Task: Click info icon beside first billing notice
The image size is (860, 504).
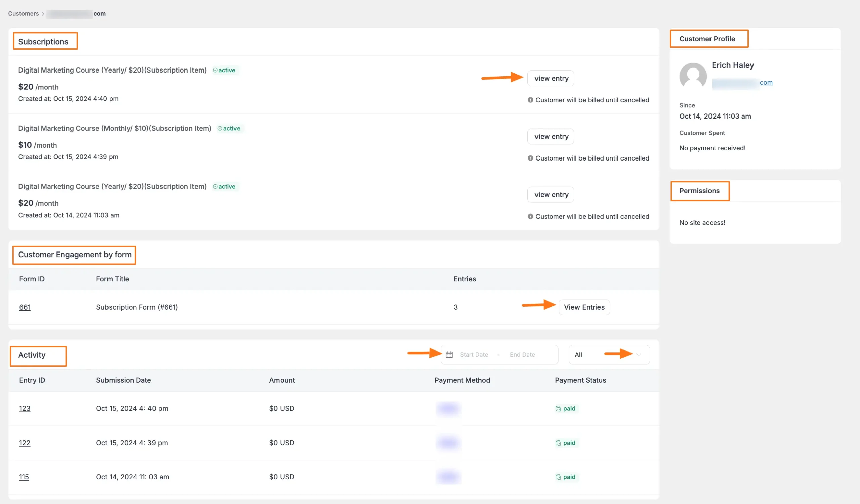Action: [530, 100]
